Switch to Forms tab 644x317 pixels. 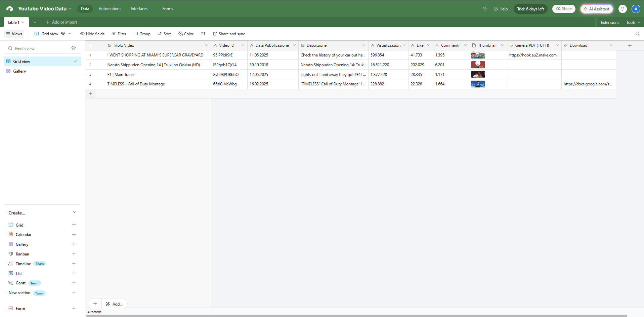click(168, 9)
